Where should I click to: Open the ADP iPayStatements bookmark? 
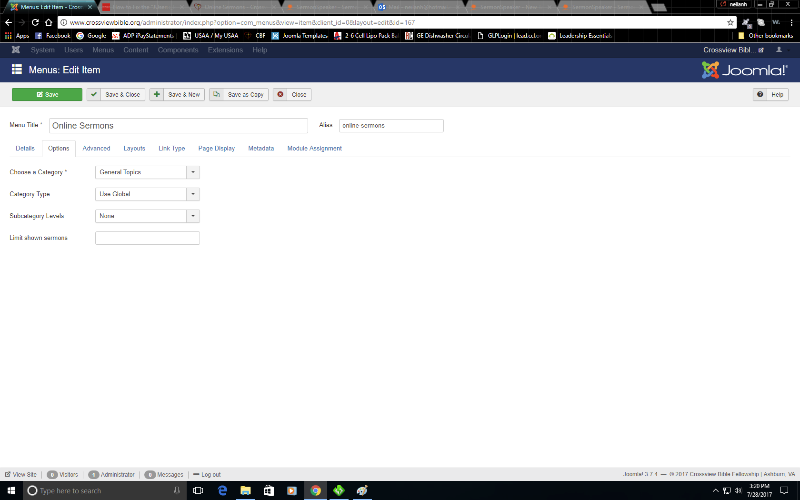point(143,36)
